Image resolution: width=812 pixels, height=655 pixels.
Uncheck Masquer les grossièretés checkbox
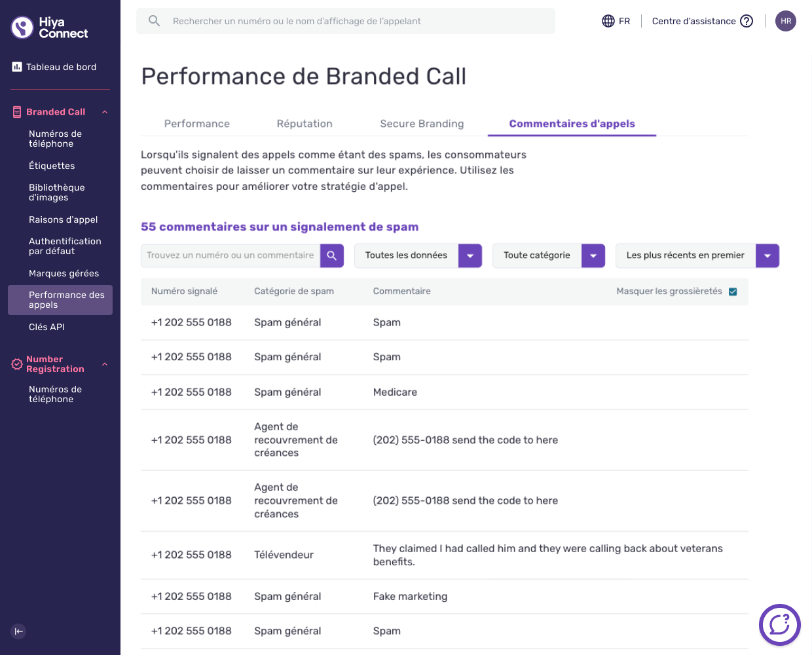[733, 291]
